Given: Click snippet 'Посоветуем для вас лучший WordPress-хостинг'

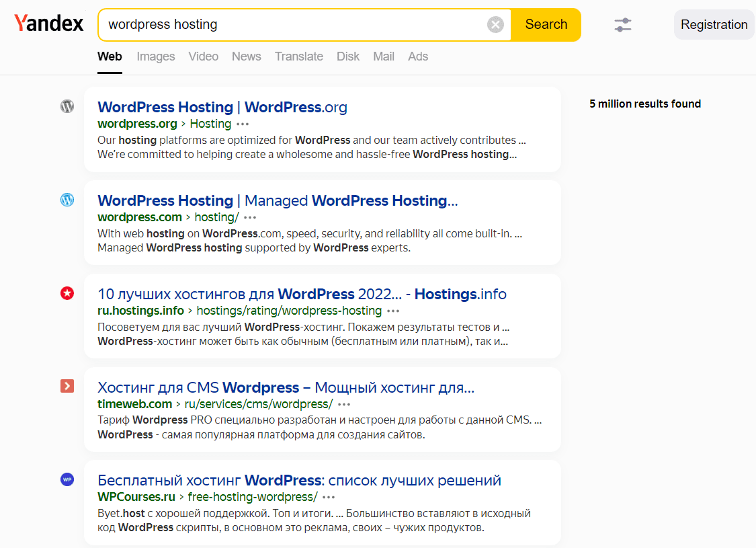Looking at the screenshot, I should (x=303, y=334).
